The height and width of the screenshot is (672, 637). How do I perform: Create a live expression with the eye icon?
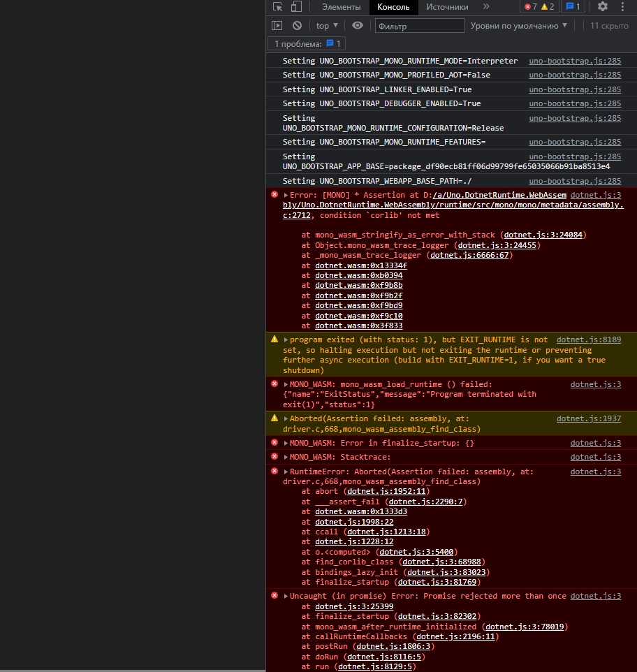(357, 25)
